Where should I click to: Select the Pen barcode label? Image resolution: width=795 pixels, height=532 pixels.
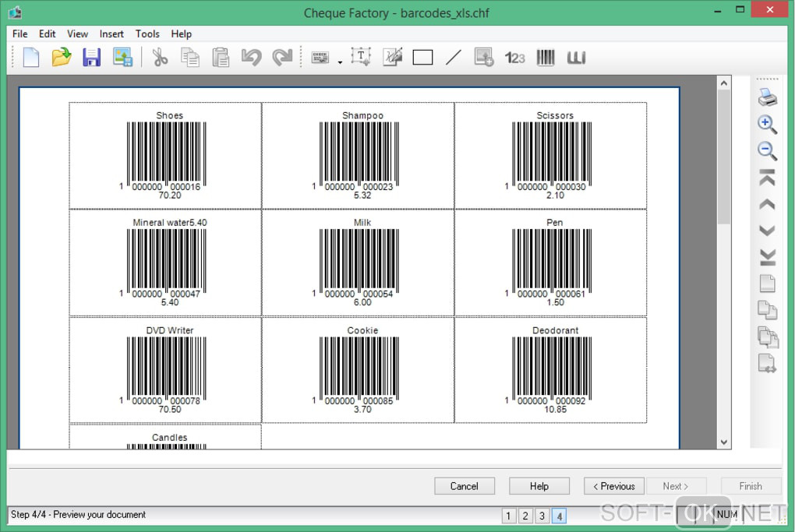pyautogui.click(x=550, y=262)
